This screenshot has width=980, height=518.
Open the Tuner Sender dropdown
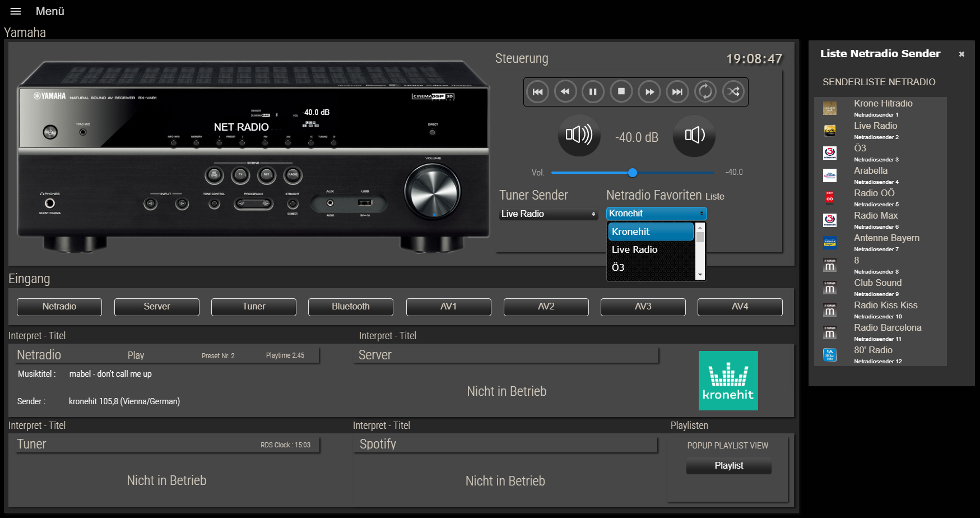pyautogui.click(x=549, y=214)
